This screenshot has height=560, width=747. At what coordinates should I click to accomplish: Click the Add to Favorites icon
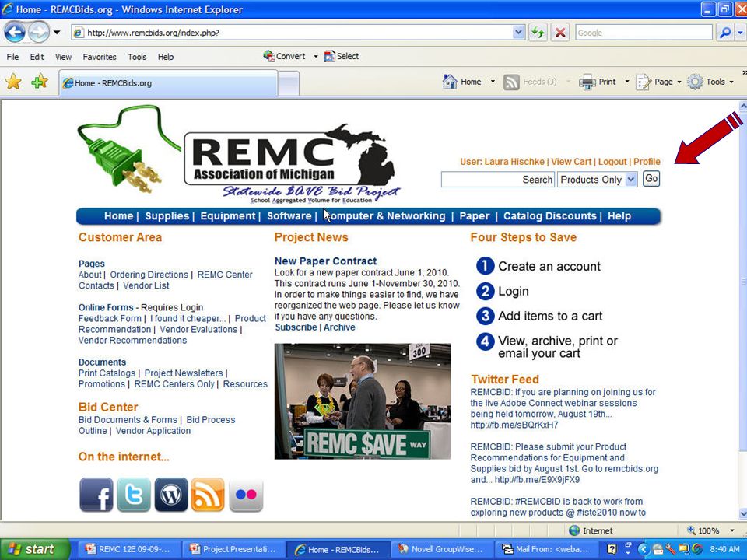coord(39,82)
